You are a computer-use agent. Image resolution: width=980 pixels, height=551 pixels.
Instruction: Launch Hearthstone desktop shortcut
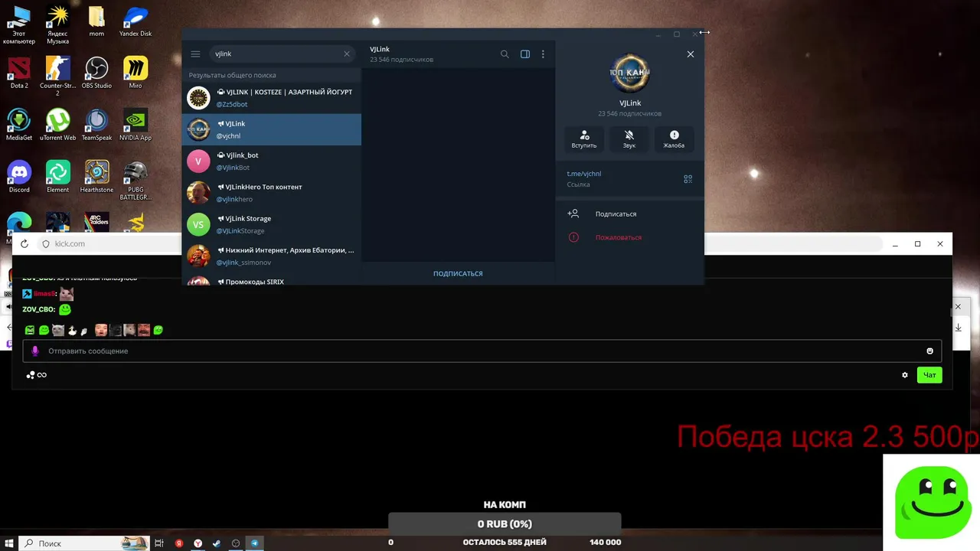(x=96, y=177)
